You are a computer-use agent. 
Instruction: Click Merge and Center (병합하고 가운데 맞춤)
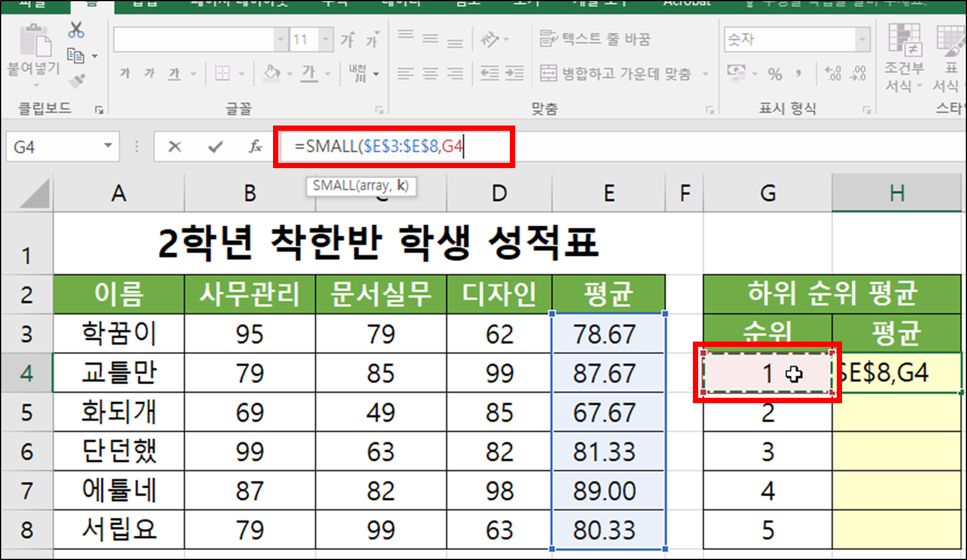pos(616,73)
